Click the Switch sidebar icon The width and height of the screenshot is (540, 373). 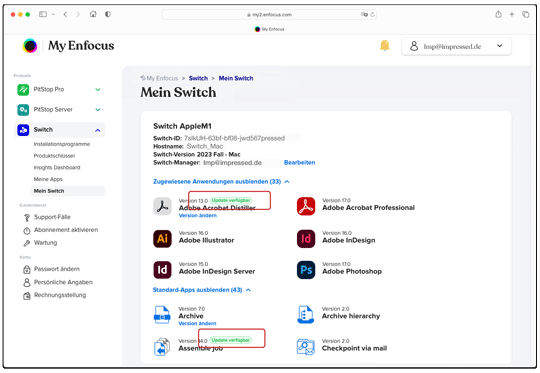click(x=23, y=130)
